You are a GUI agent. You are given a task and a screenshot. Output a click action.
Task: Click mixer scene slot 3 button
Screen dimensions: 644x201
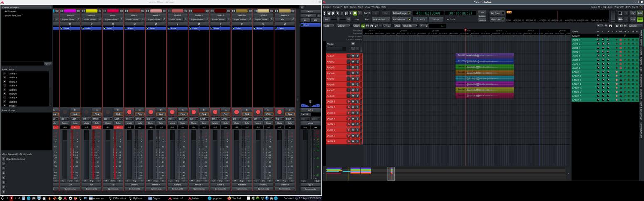[3, 167]
